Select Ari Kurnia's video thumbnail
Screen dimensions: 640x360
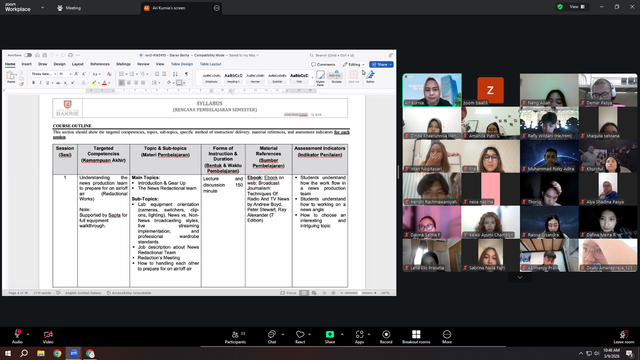click(432, 90)
